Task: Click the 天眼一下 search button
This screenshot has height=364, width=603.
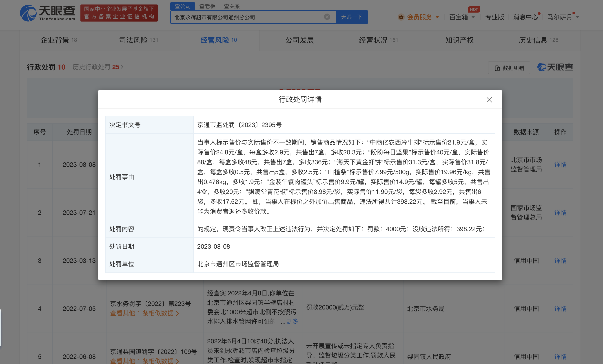Action: (352, 17)
